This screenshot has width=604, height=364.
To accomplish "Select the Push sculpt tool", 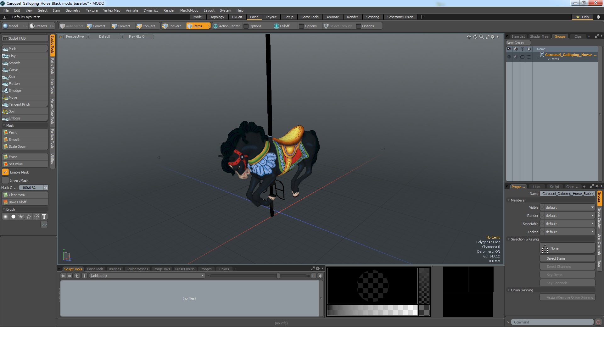I will pyautogui.click(x=24, y=49).
